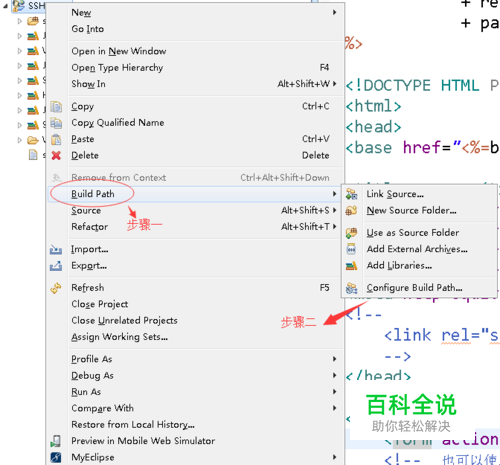
Task: Click the <base href line in editor
Action: 422,148
